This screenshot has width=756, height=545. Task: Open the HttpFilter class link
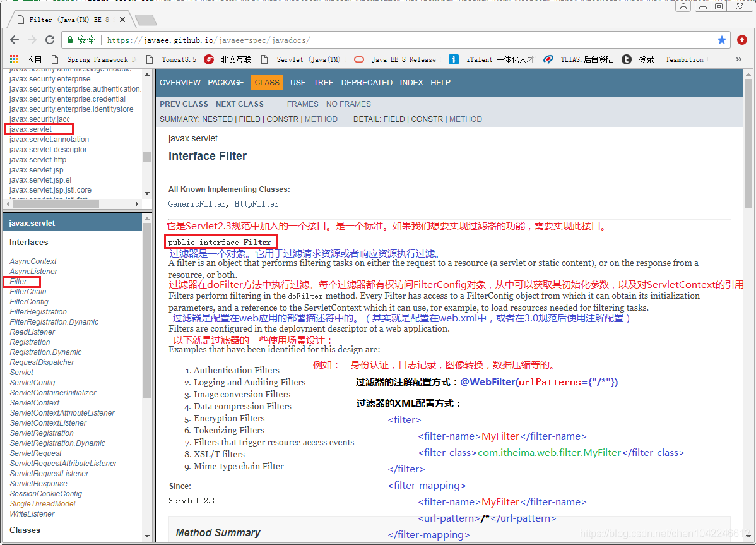point(256,204)
